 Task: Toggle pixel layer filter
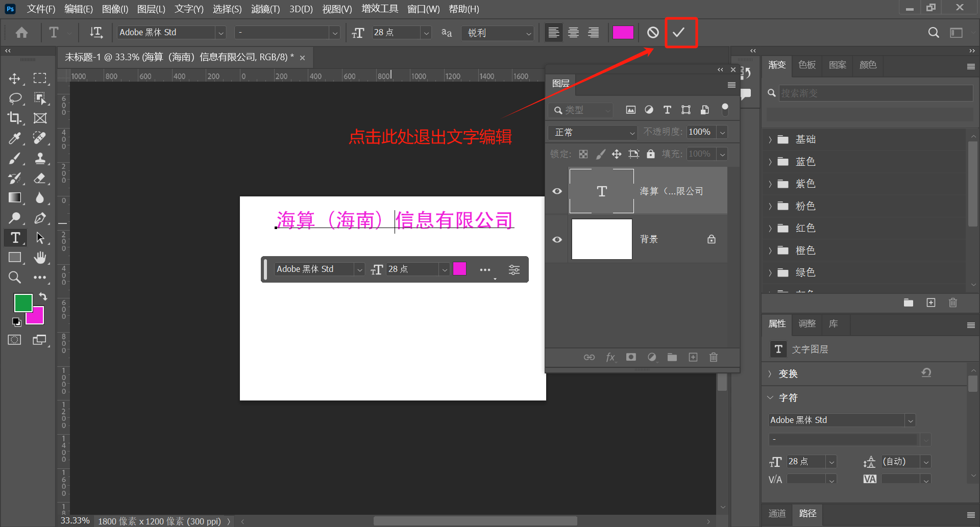tap(631, 110)
